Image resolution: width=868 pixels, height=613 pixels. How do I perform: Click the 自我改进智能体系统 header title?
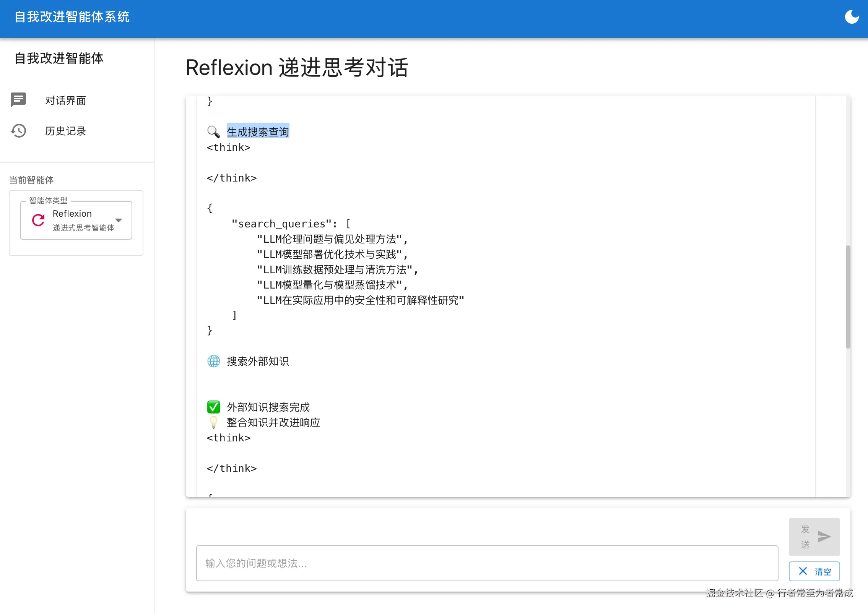(72, 17)
